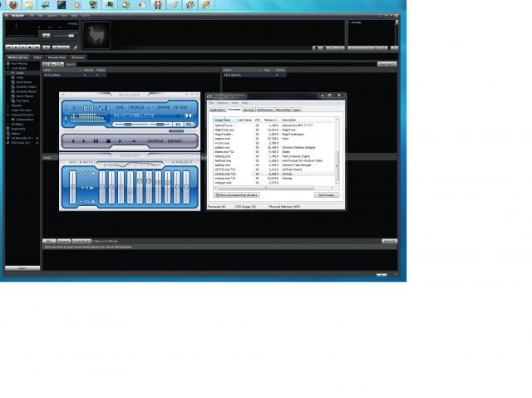
Task: Click the balance slider in the skinned player
Action: point(160,125)
